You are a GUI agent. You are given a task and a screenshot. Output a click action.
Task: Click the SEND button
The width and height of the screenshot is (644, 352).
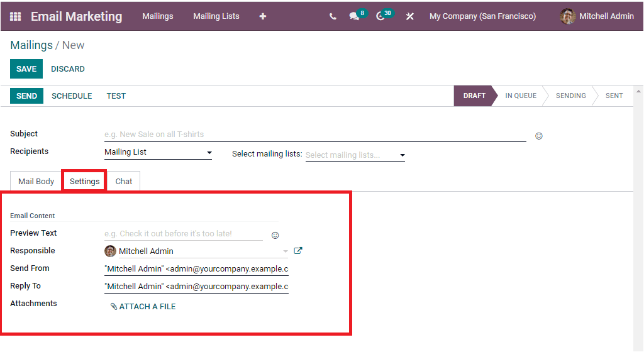(26, 96)
